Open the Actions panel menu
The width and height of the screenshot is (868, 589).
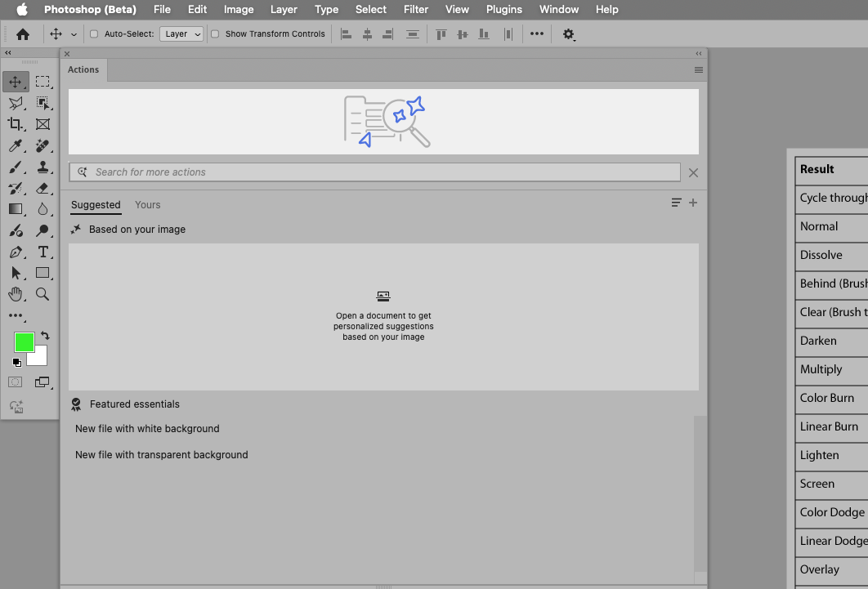pyautogui.click(x=699, y=70)
